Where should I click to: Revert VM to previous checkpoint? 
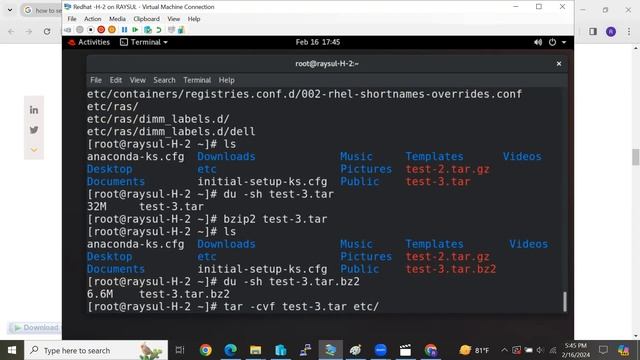point(159,30)
